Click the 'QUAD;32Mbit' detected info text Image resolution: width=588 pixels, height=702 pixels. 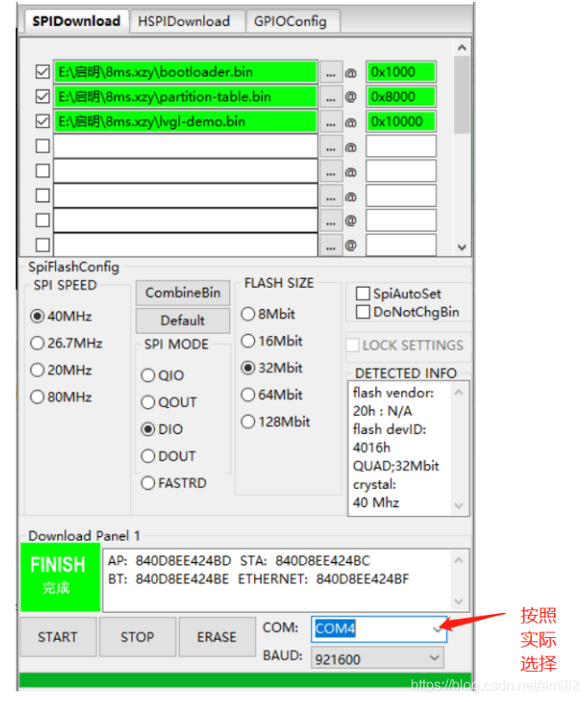click(396, 466)
